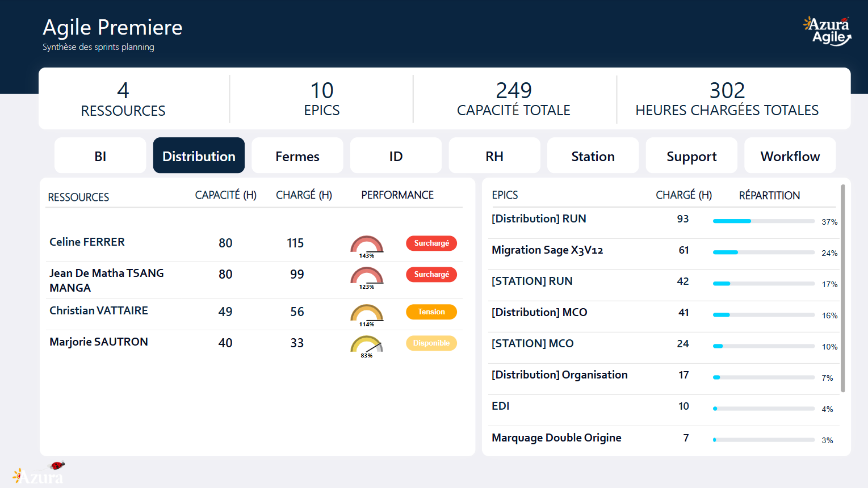Click the Heures Chargées Totales 302 card

tap(727, 99)
